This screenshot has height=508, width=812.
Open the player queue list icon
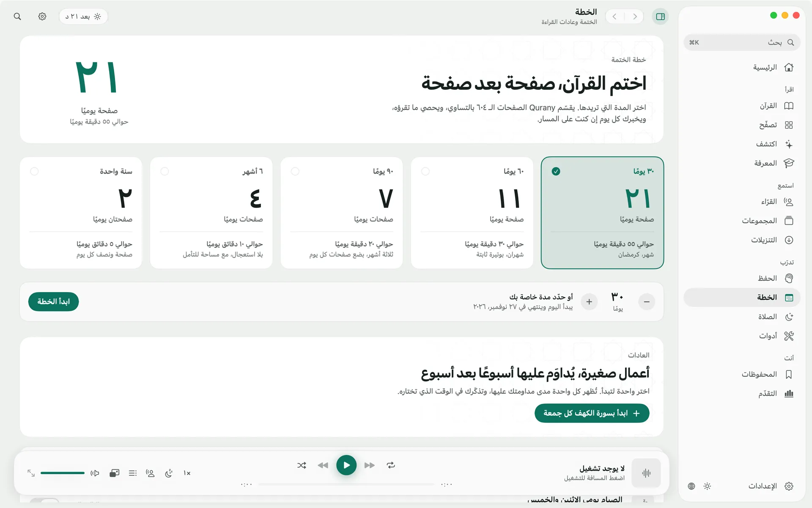tap(133, 473)
